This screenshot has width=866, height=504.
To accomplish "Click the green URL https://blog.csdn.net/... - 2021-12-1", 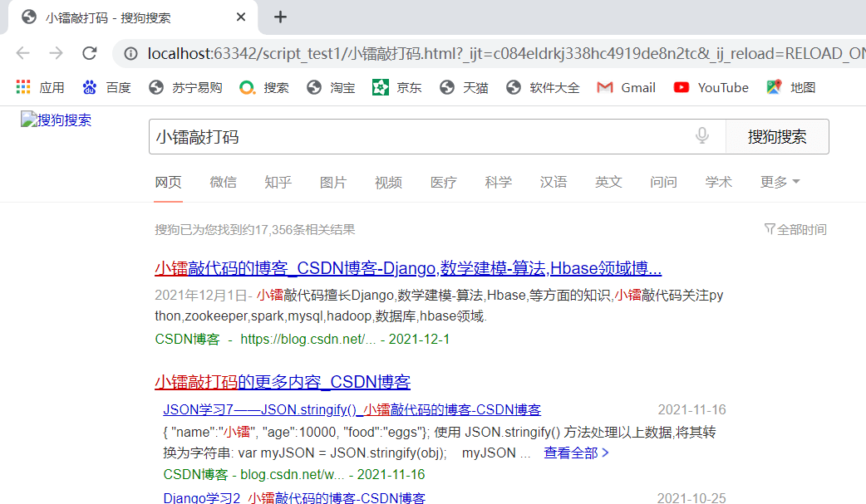I will (x=345, y=339).
